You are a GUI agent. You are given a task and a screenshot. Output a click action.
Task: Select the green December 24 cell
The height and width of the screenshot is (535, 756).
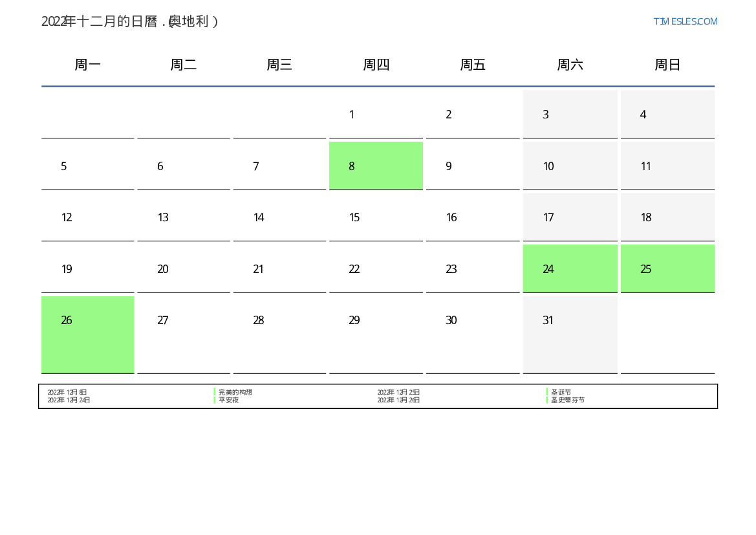pos(570,268)
